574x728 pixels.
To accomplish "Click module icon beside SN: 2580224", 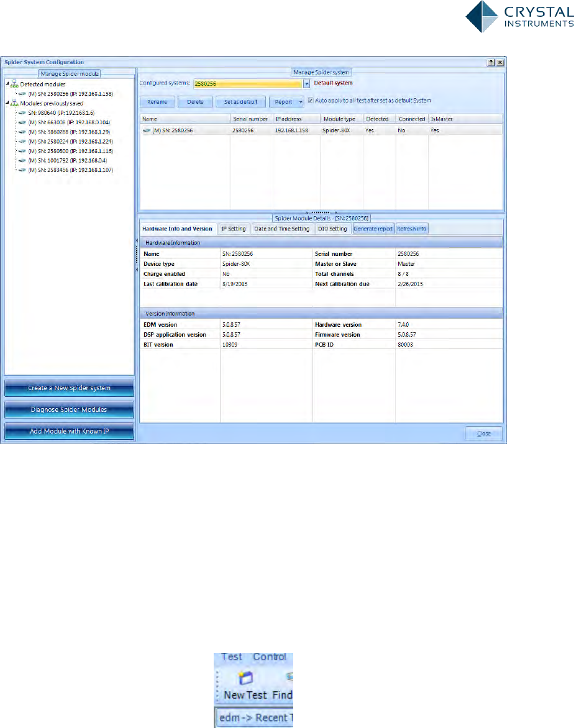I will 22,142.
